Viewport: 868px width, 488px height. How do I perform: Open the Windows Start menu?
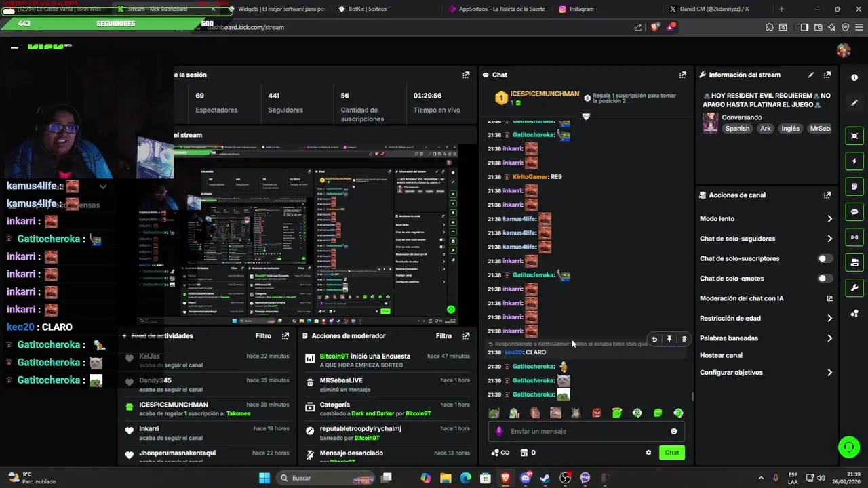click(264, 478)
